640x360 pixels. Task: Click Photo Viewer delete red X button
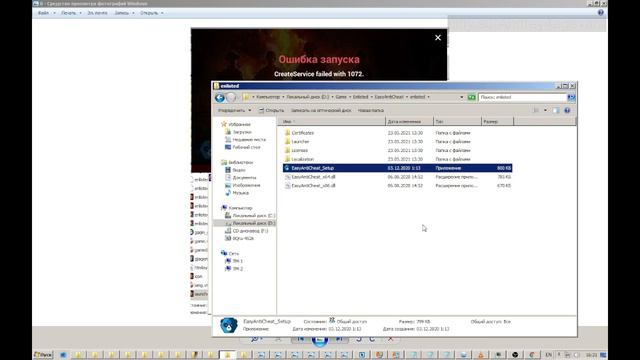click(390, 339)
